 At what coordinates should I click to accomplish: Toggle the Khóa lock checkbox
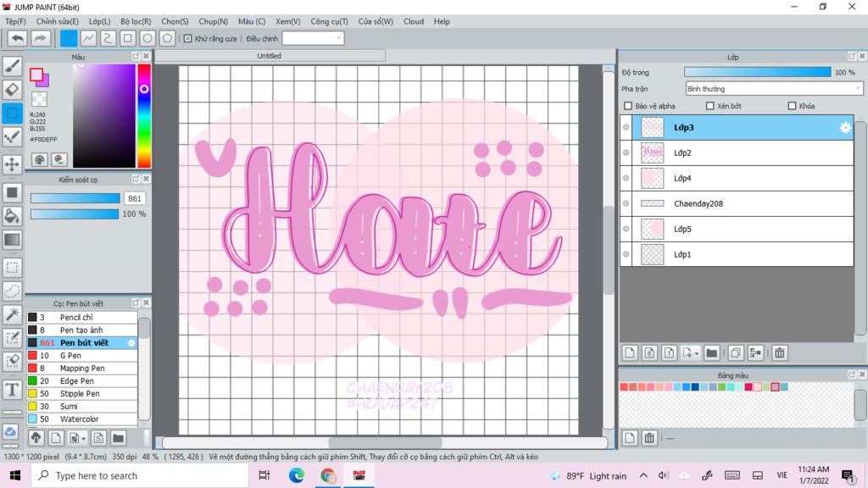coord(792,106)
